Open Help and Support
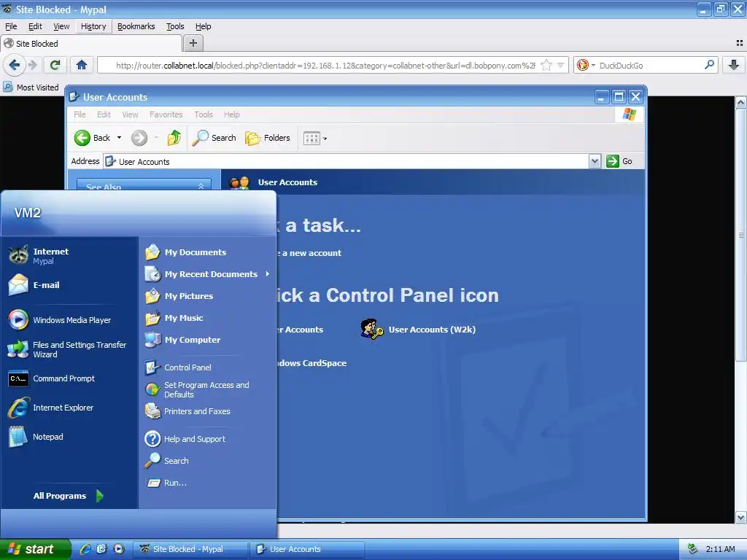This screenshot has height=560, width=747. (x=185, y=438)
